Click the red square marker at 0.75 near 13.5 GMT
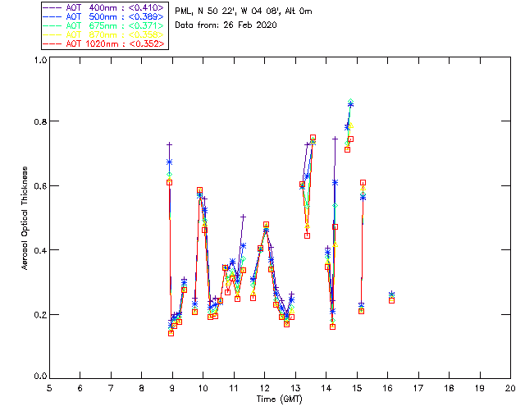Screen dimensions: 525x420 pyautogui.click(x=313, y=138)
